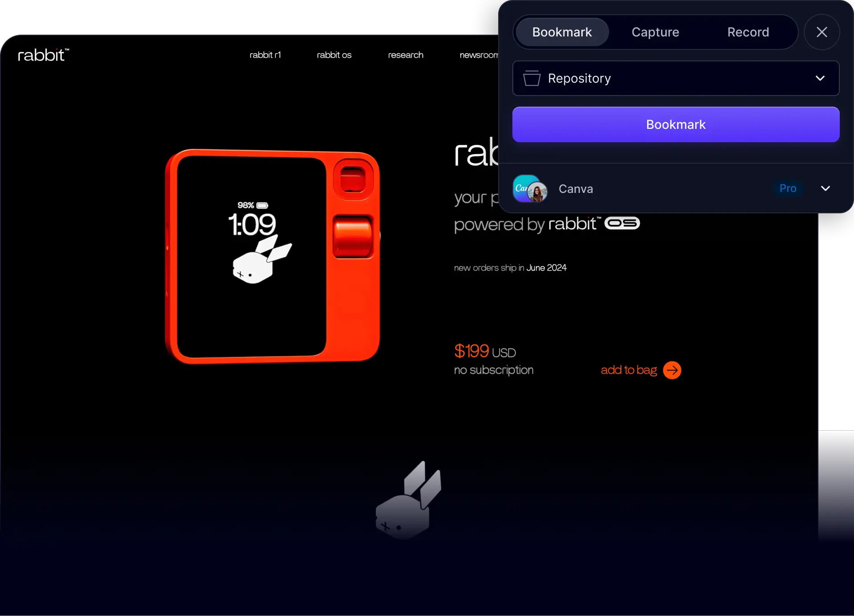This screenshot has height=616, width=854.
Task: Scroll the Repository dropdown list
Action: pyautogui.click(x=820, y=78)
